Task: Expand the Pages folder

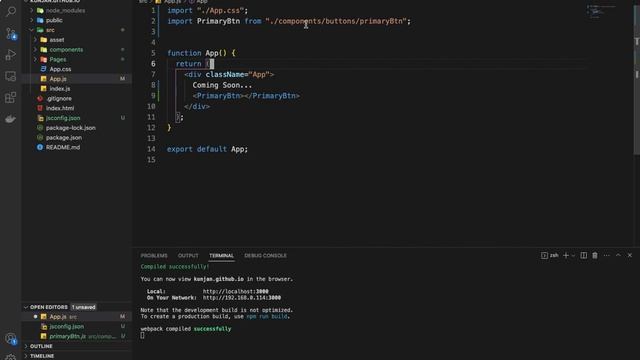Action: pyautogui.click(x=77, y=59)
